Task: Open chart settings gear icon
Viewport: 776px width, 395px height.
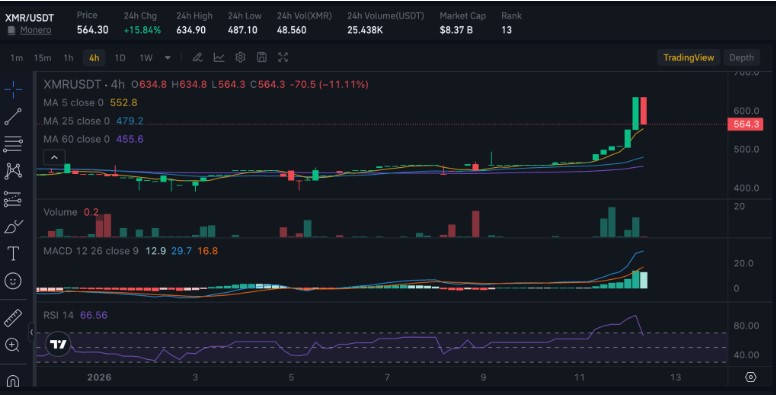Action: pyautogui.click(x=240, y=57)
